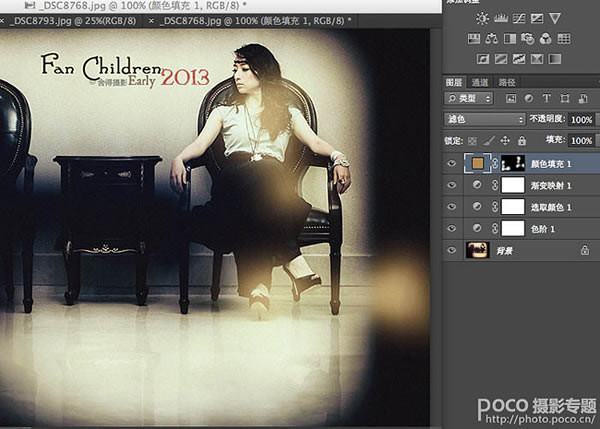Click the 颜色填充 1 color swatch thumbnail
Screen dimensions: 600x429
[477, 163]
